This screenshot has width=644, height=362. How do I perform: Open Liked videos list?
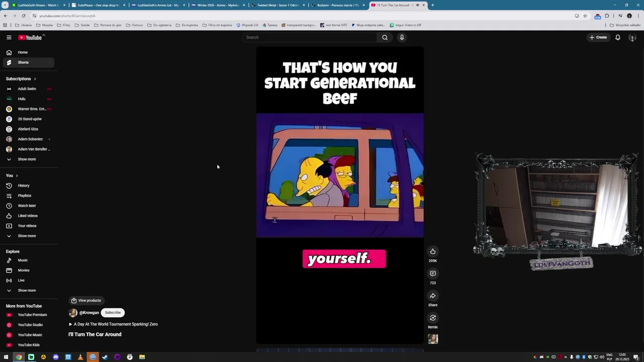coord(29,216)
